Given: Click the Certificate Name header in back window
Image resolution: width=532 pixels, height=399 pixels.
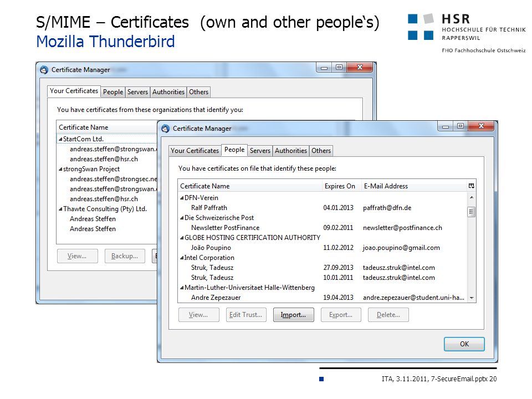Looking at the screenshot, I should (106, 127).
